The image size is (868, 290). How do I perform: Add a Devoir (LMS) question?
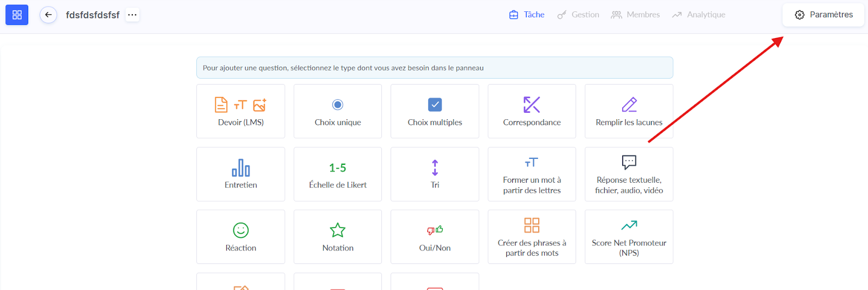pos(241,111)
